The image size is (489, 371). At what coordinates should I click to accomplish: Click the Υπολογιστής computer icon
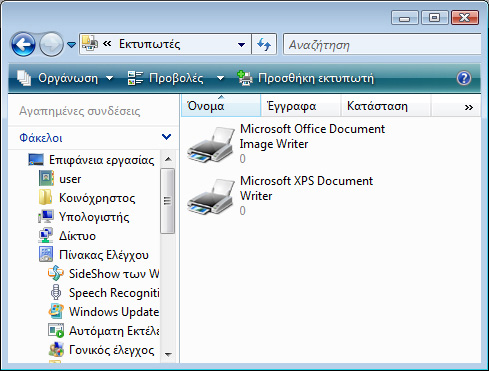(46, 216)
